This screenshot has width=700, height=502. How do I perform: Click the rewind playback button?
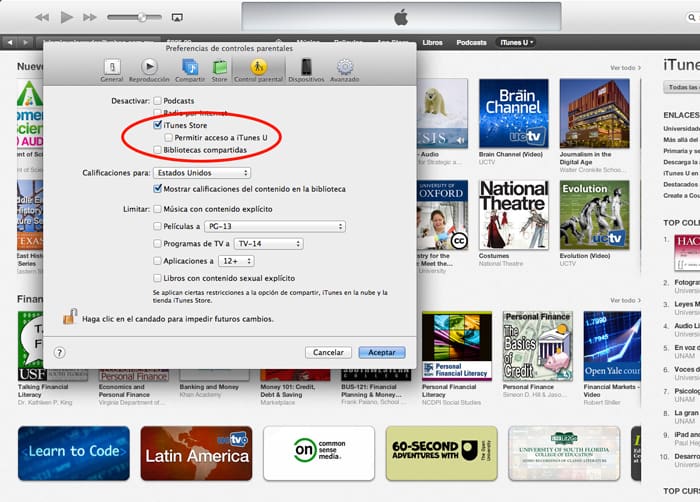pos(42,17)
